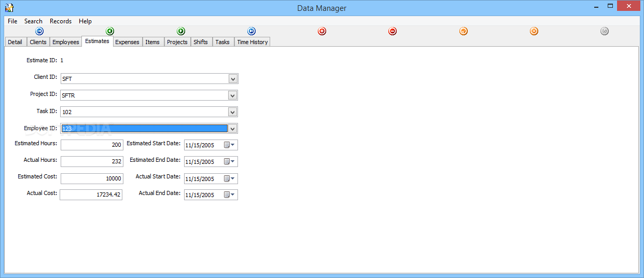Go to the first record (blue icon)

[x=39, y=31]
